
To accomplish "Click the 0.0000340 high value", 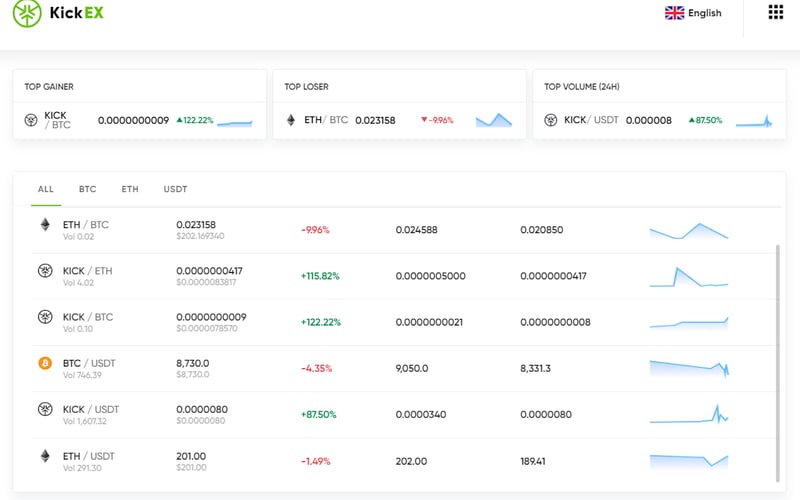I will click(x=421, y=415).
